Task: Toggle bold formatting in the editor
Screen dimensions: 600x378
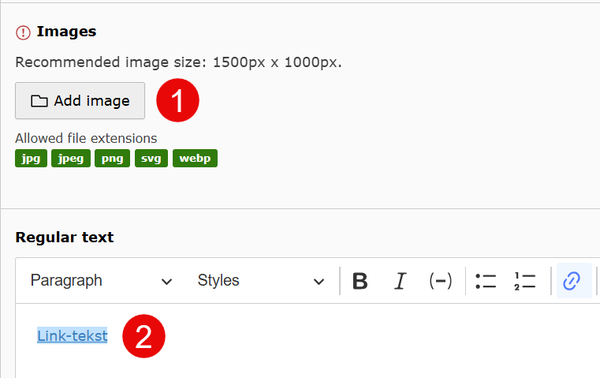Action: click(360, 281)
